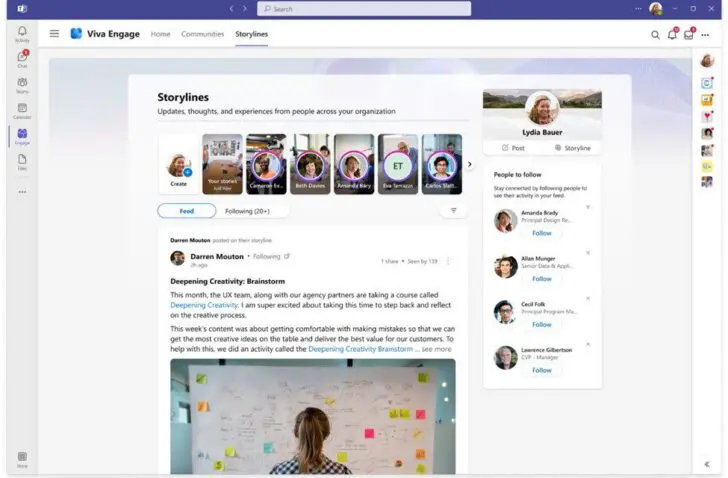Viewport: 728px width, 478px height.
Task: Select the Storylines tab
Action: pos(251,34)
